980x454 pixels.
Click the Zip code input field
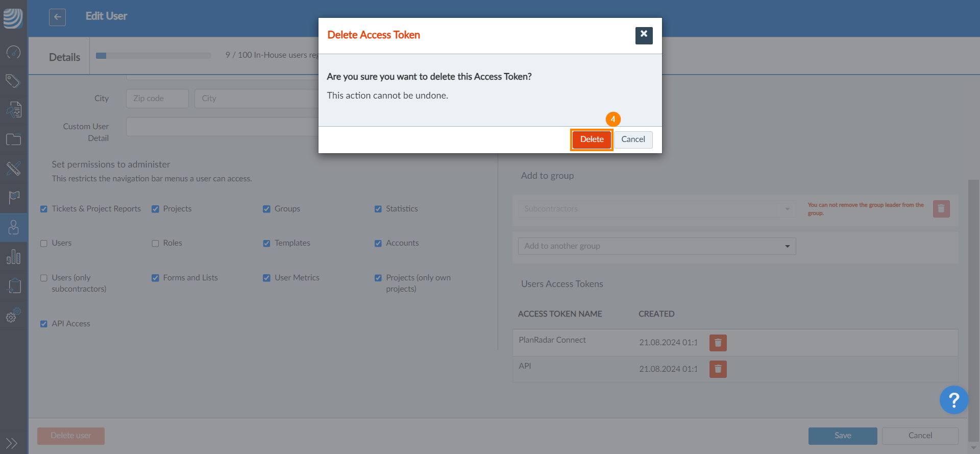157,99
